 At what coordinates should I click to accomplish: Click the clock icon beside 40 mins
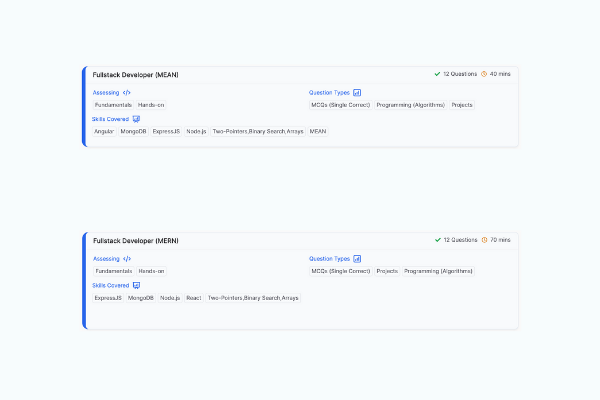coord(485,74)
